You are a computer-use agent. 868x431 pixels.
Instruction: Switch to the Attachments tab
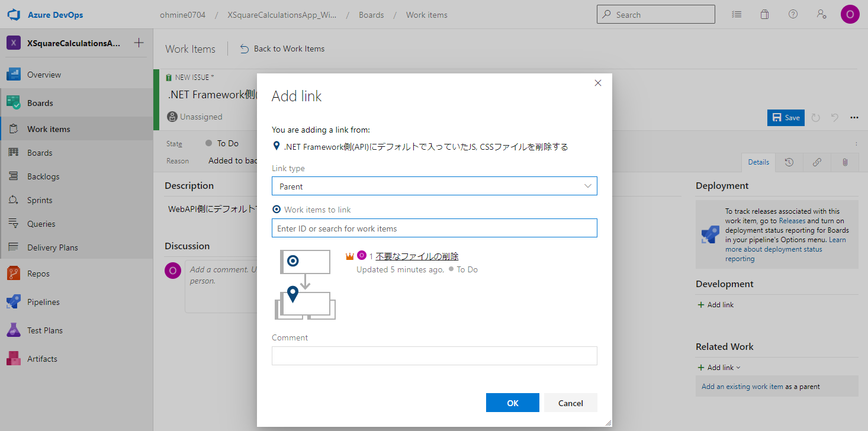point(845,162)
